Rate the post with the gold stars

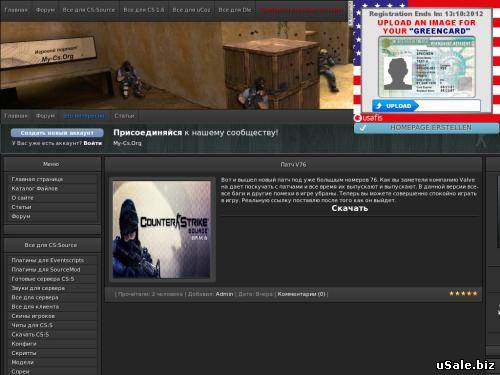pyautogui.click(x=463, y=294)
